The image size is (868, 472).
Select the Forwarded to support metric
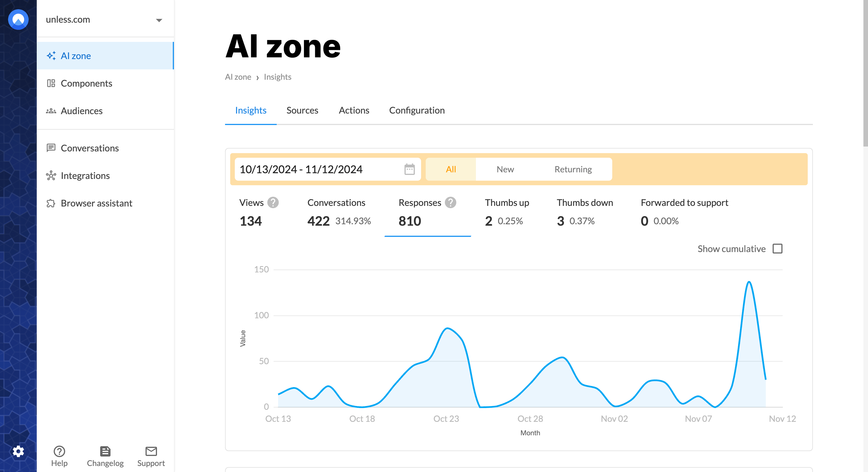point(684,212)
